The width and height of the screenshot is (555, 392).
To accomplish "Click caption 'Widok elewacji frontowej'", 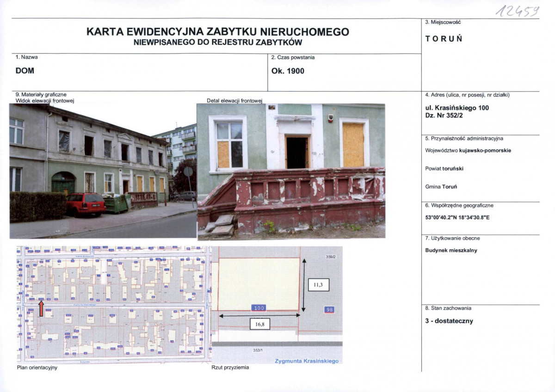I will [45, 100].
